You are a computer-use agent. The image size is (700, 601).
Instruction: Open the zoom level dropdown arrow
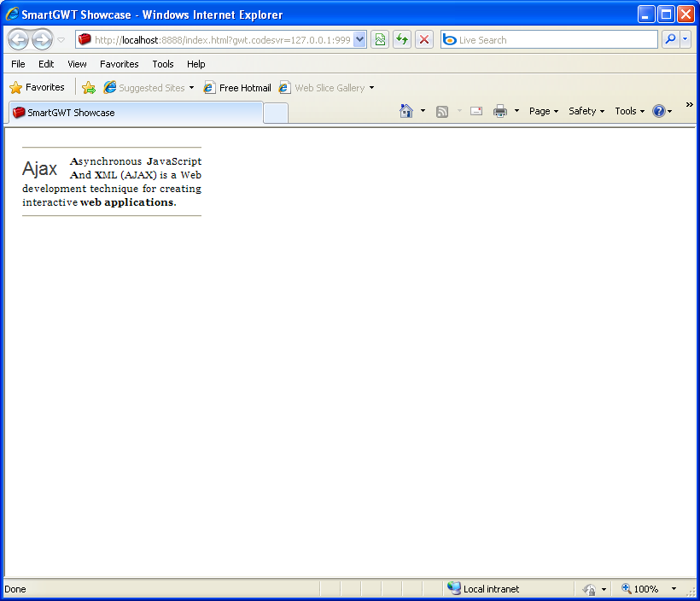(x=674, y=589)
